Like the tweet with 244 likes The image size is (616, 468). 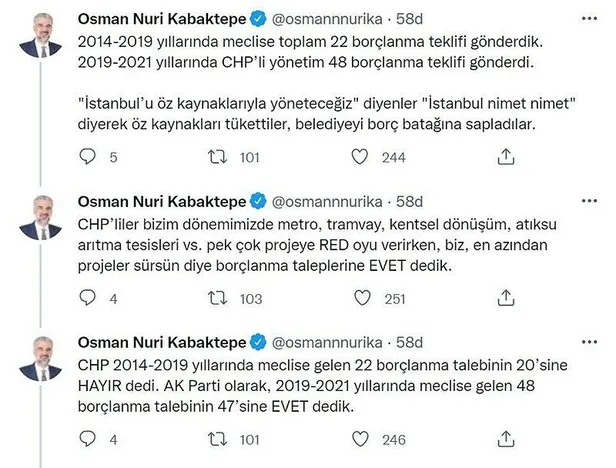(x=359, y=156)
